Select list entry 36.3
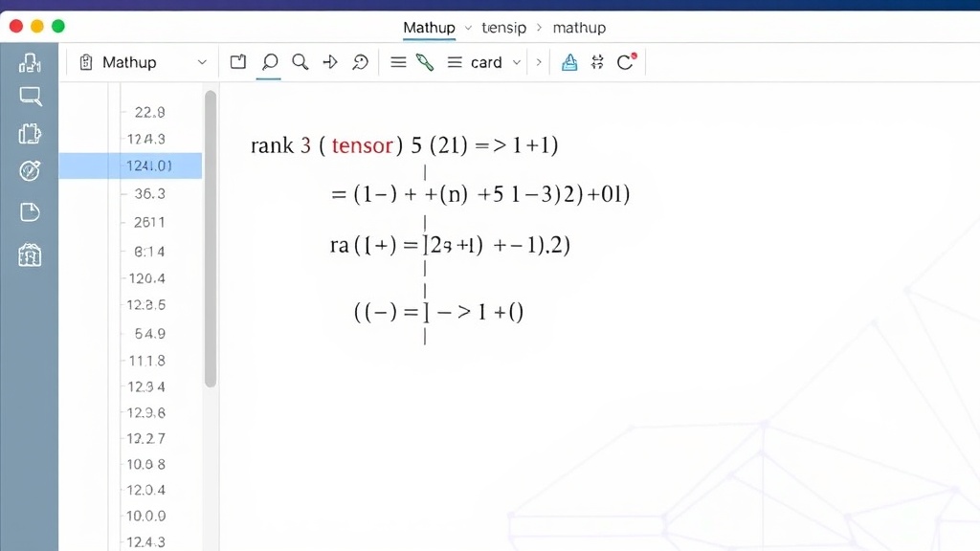 pyautogui.click(x=150, y=193)
